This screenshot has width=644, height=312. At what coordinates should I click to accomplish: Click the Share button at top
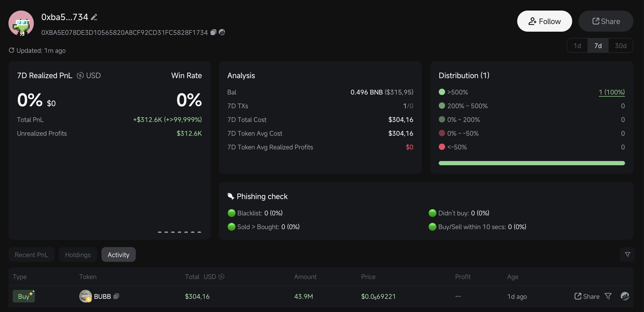(606, 21)
